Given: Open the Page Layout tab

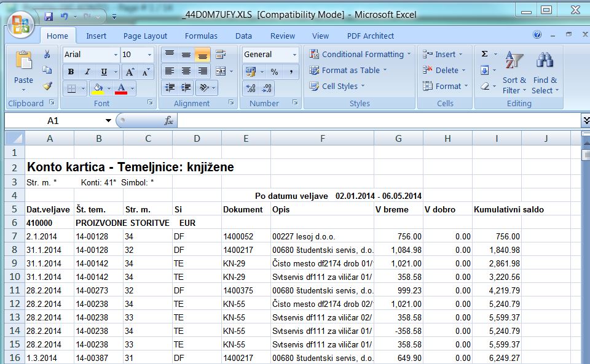Looking at the screenshot, I should pyautogui.click(x=145, y=36).
